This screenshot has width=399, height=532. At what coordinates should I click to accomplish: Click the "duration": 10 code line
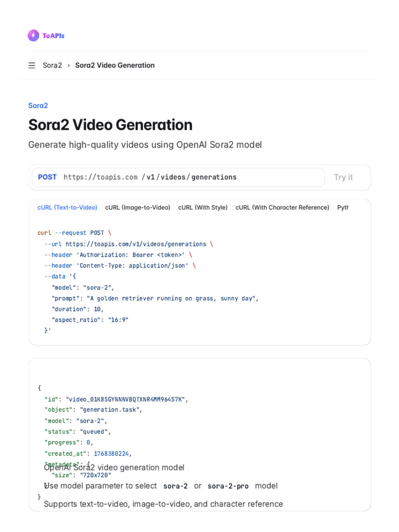tap(78, 309)
